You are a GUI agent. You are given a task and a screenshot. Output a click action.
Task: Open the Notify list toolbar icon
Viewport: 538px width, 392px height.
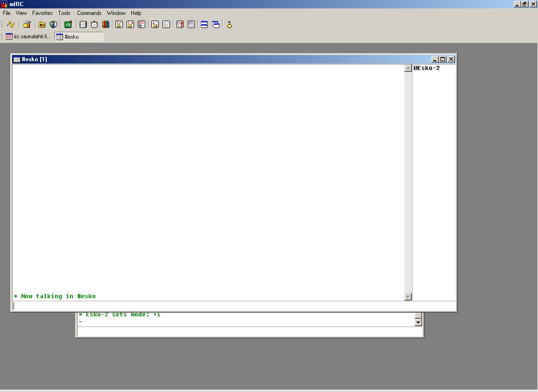pos(180,24)
